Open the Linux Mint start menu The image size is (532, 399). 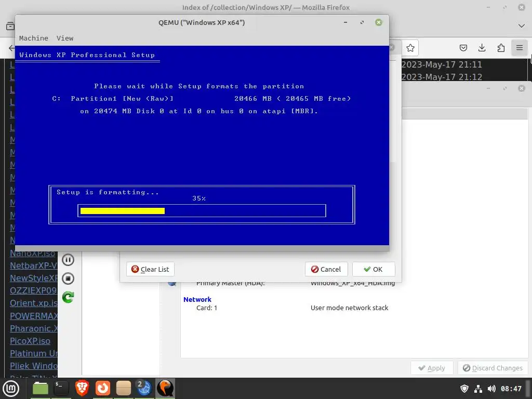click(11, 388)
